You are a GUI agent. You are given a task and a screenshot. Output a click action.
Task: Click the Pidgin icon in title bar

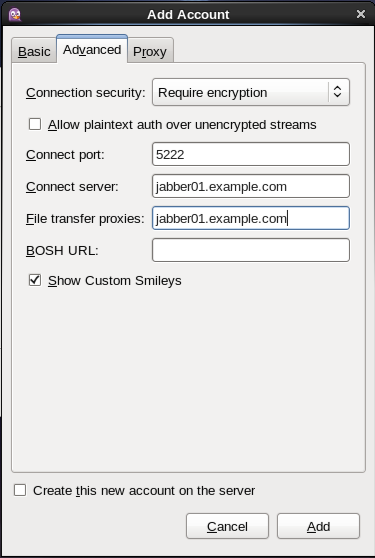(x=15, y=15)
